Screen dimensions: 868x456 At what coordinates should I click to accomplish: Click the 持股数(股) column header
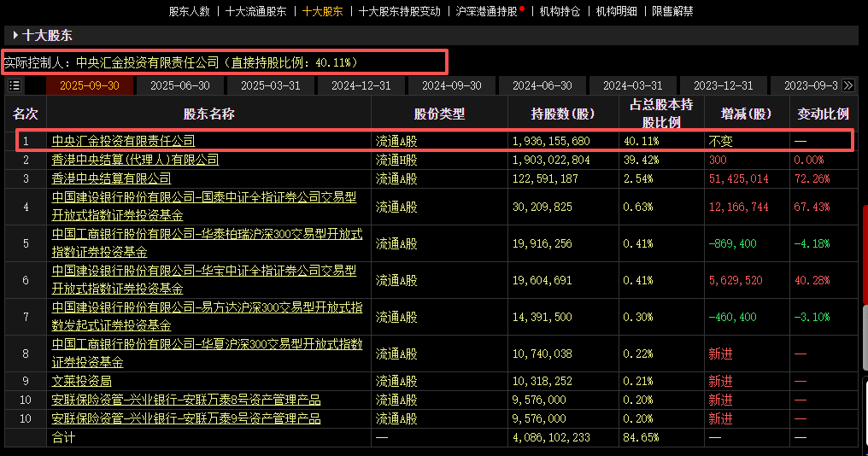pyautogui.click(x=563, y=114)
